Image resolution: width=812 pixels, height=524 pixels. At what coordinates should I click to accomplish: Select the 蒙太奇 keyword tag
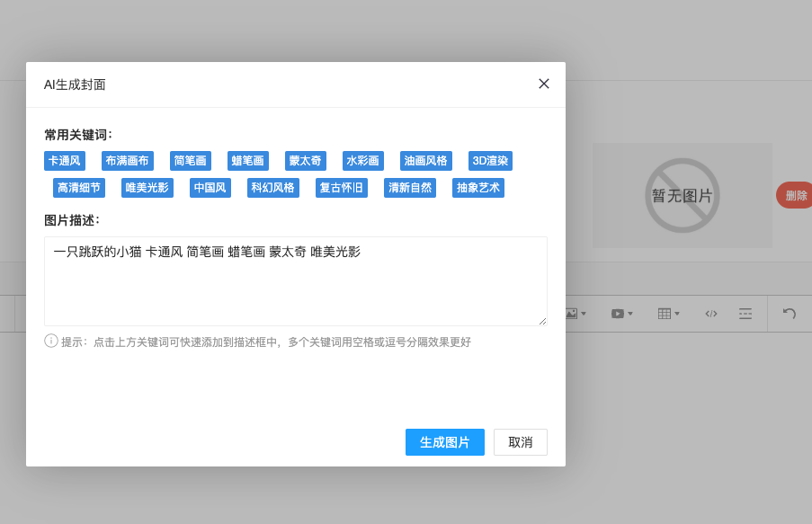[x=305, y=161]
